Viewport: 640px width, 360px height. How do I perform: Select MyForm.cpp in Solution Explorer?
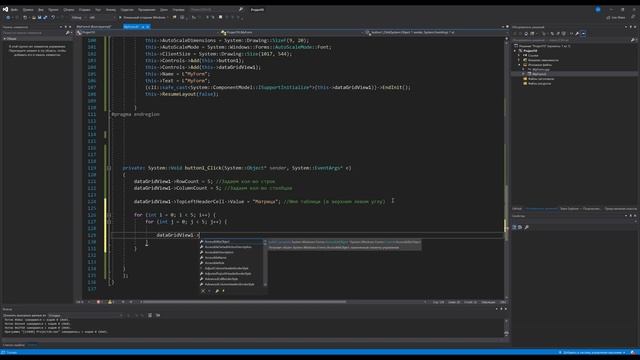coord(541,69)
